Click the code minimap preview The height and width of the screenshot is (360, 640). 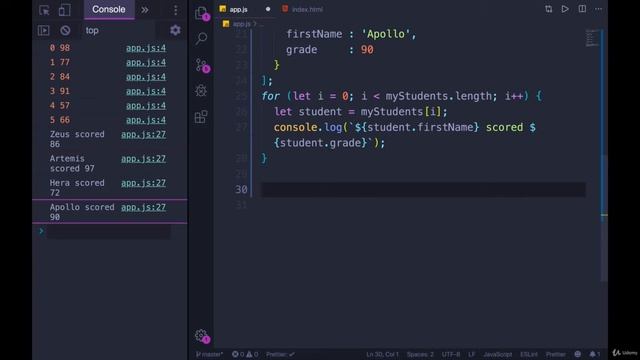[x=592, y=38]
